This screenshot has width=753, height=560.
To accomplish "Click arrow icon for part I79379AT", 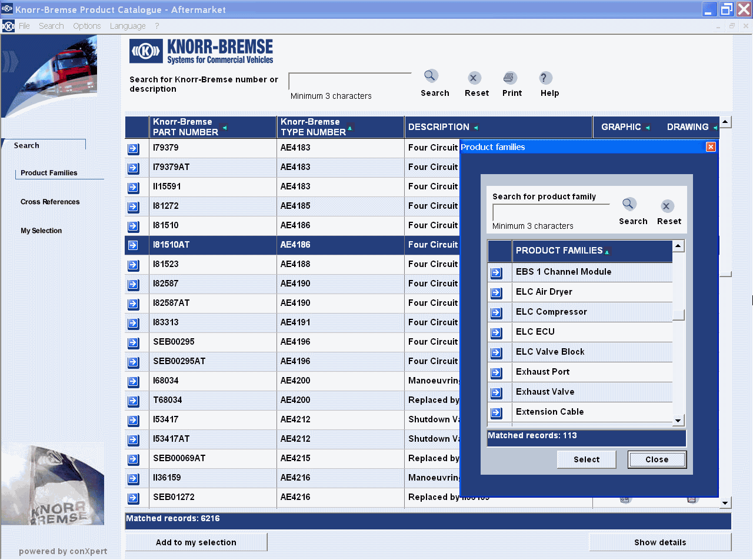I will tap(134, 168).
